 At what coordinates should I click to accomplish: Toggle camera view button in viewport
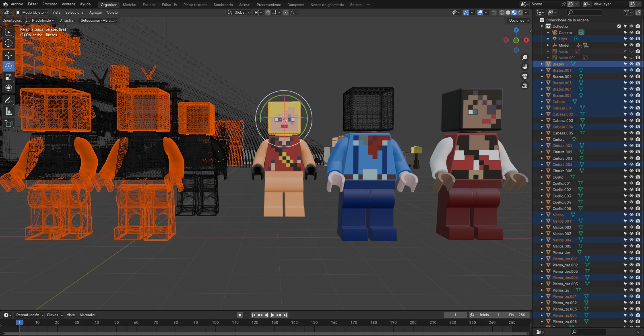(x=525, y=76)
